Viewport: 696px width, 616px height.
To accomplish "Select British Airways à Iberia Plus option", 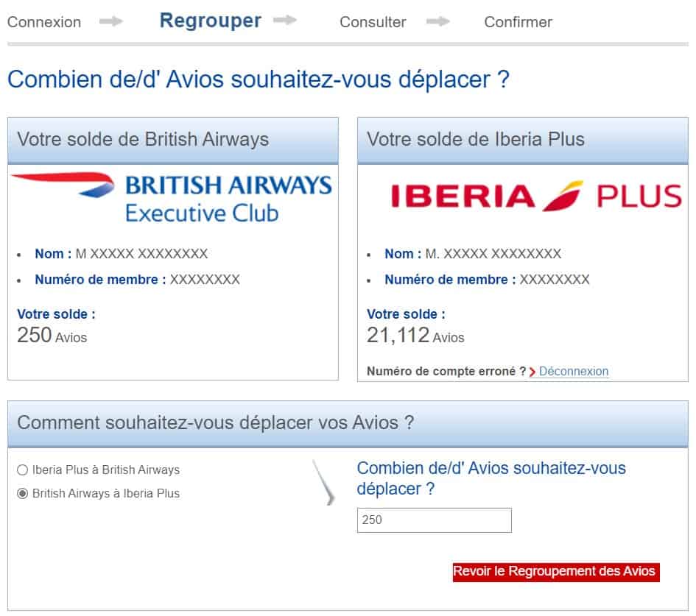I will point(23,493).
